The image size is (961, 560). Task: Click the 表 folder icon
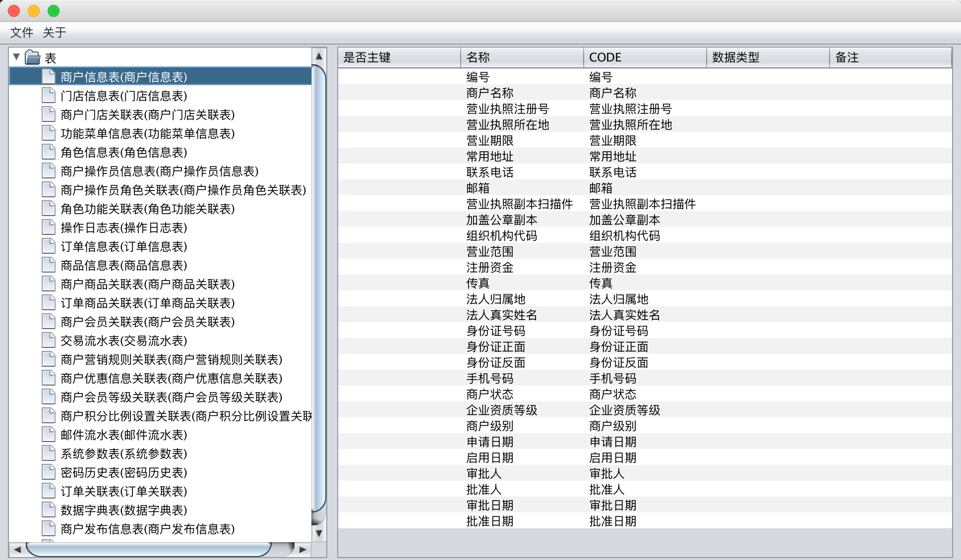(x=33, y=57)
